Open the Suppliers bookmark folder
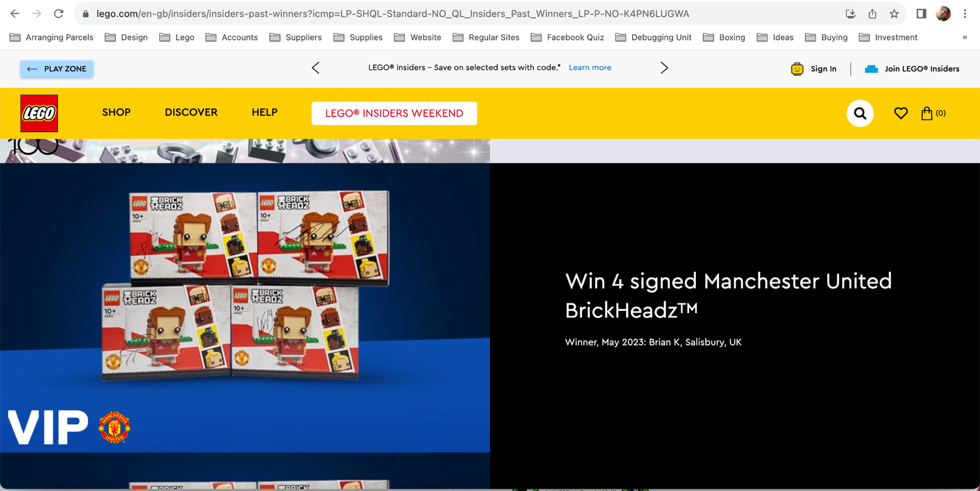Viewport: 980px width, 491px height. [296, 37]
